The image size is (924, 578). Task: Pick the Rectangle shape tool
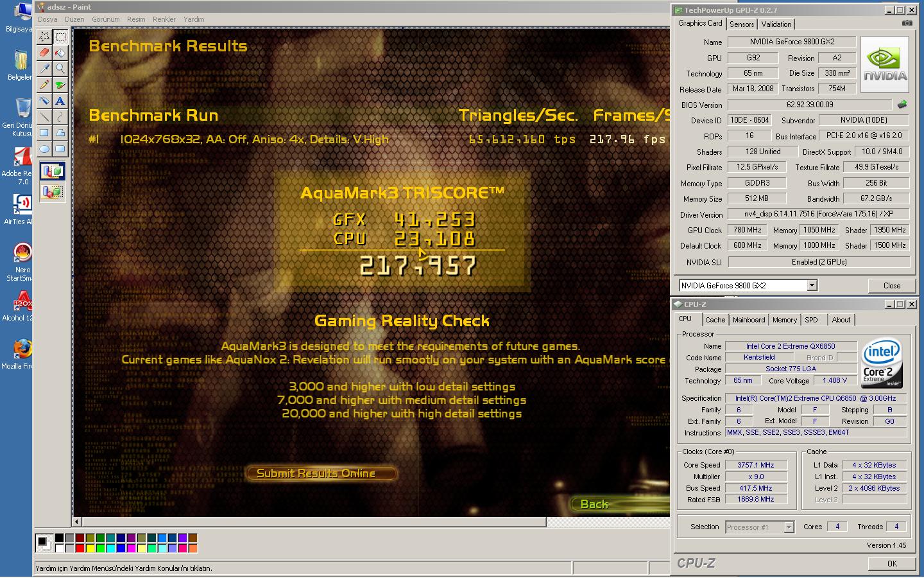tap(44, 132)
